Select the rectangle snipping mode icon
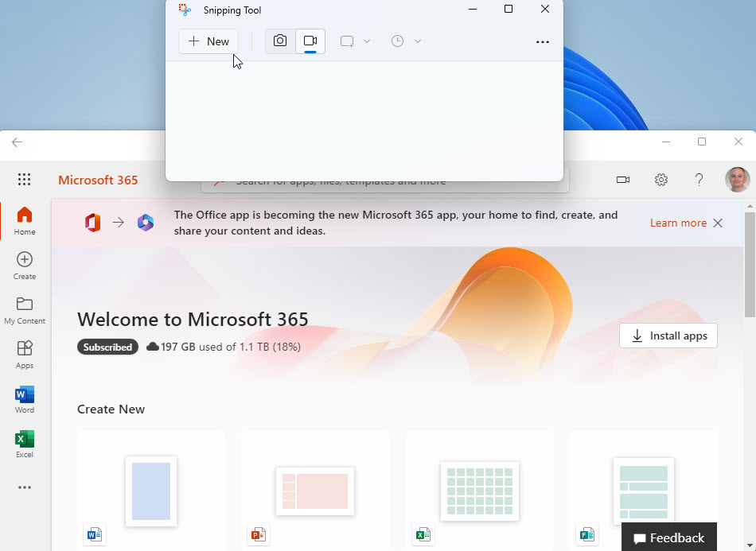 coord(347,41)
